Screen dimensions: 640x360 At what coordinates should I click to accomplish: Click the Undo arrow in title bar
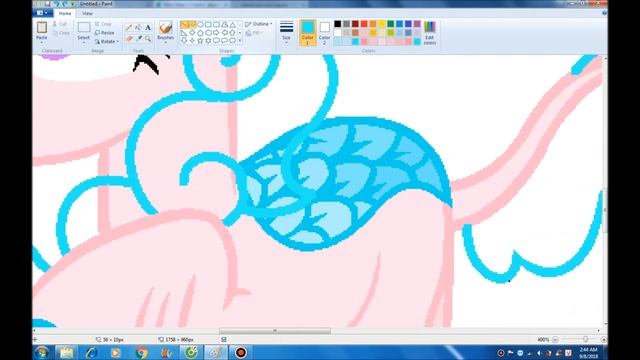[x=56, y=4]
